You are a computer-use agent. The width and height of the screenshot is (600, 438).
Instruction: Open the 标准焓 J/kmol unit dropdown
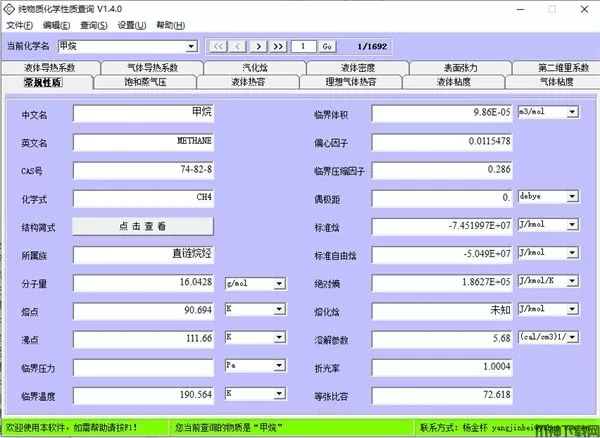tap(572, 225)
